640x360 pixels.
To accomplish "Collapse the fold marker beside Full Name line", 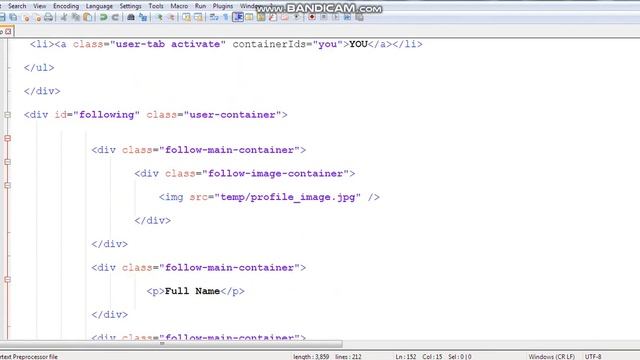I will click(7, 280).
